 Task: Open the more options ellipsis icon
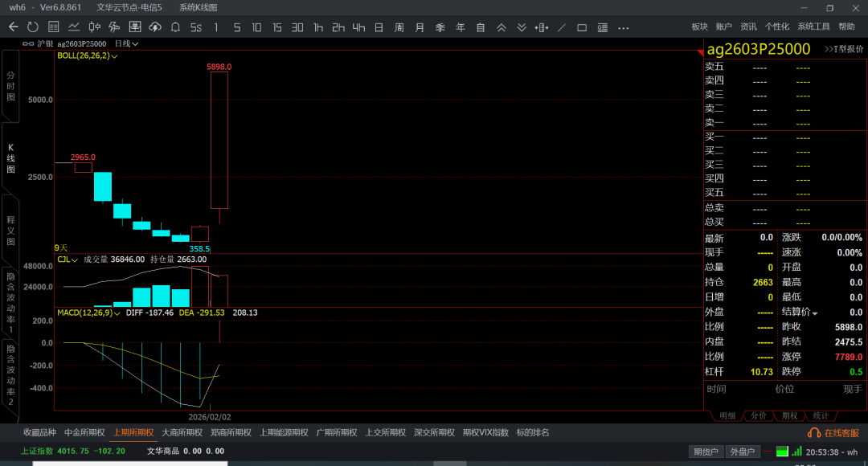click(x=624, y=27)
